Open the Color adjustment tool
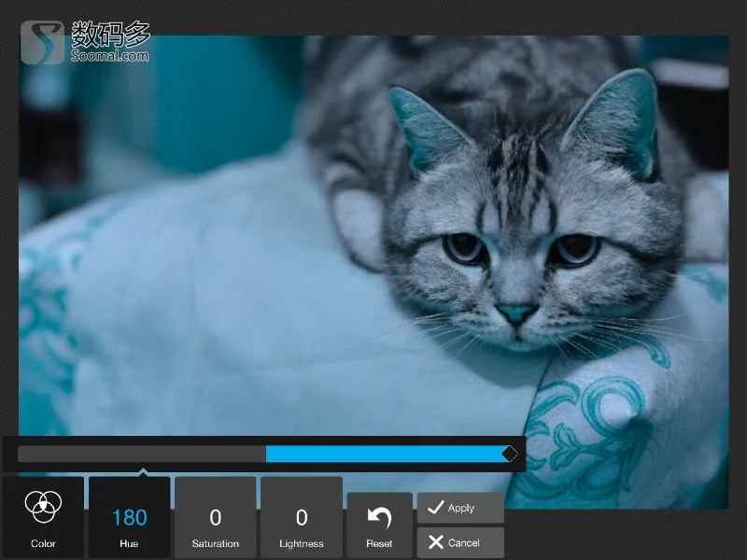 [x=43, y=517]
